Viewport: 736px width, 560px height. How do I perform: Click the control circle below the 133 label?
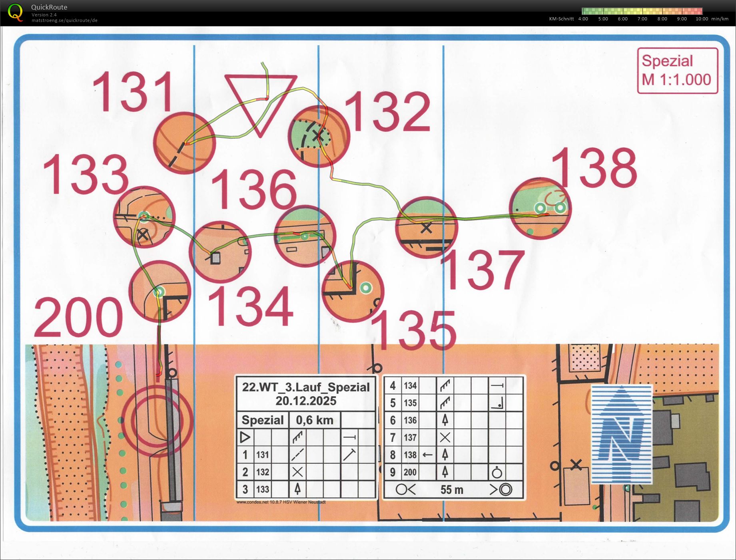point(144,217)
